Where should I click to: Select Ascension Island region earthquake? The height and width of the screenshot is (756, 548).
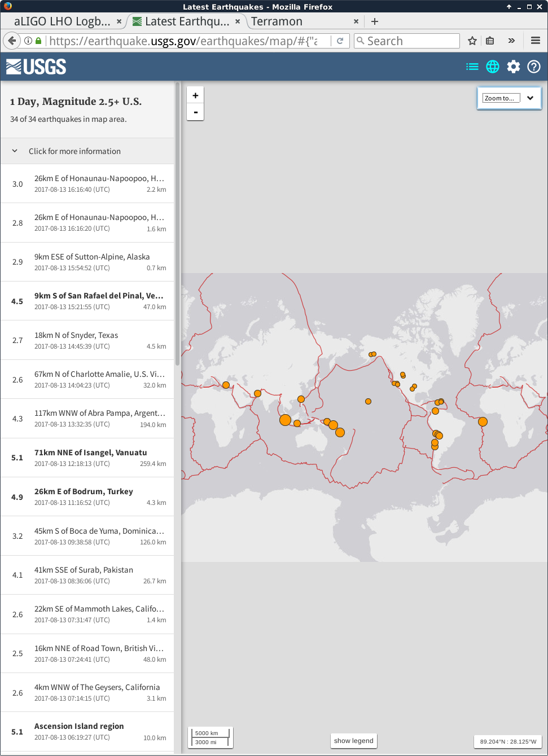(x=87, y=731)
